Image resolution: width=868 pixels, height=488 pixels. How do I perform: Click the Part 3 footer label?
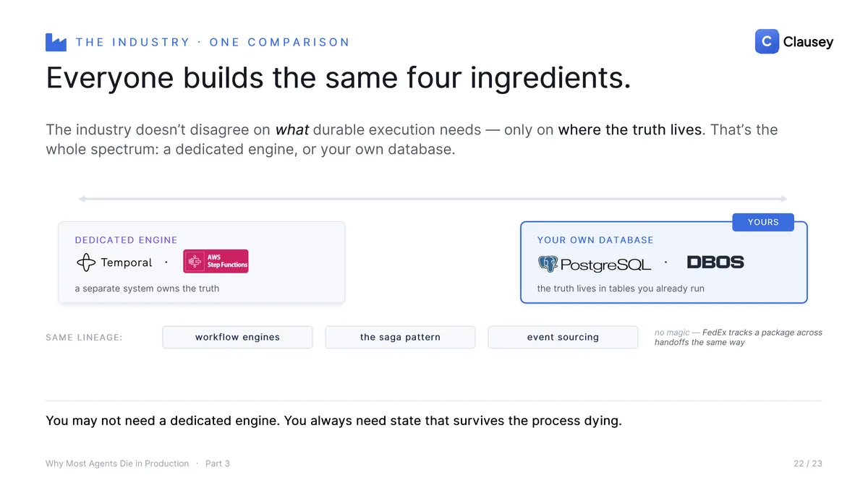(218, 463)
